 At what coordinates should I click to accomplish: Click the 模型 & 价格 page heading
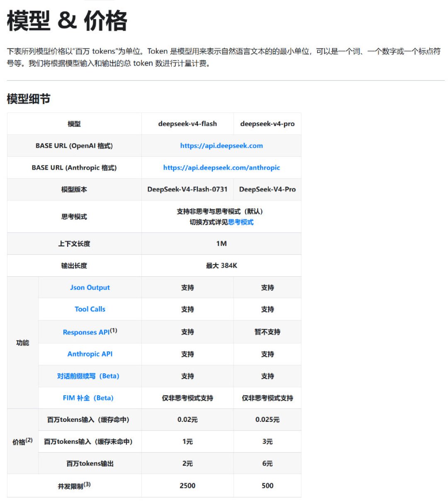pos(67,20)
